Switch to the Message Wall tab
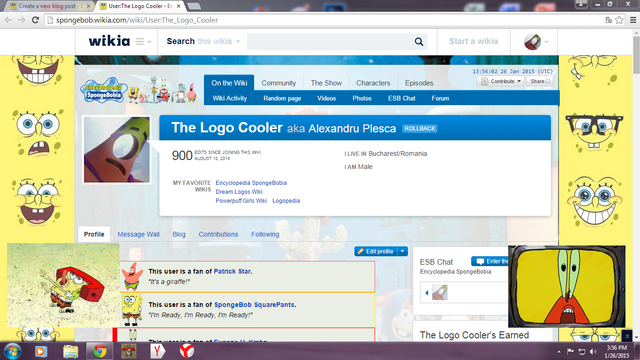Image resolution: width=640 pixels, height=360 pixels. [x=138, y=234]
